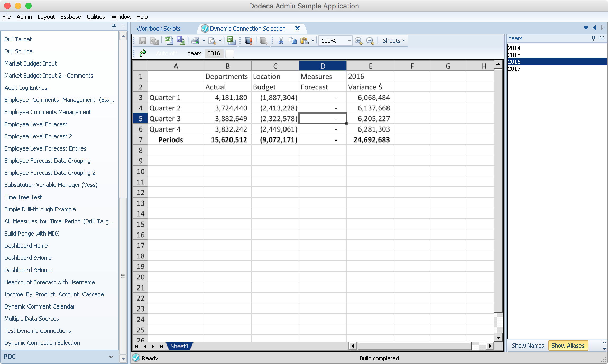Switch to the Workbook Scripts tab
608x364 pixels.
pos(158,29)
